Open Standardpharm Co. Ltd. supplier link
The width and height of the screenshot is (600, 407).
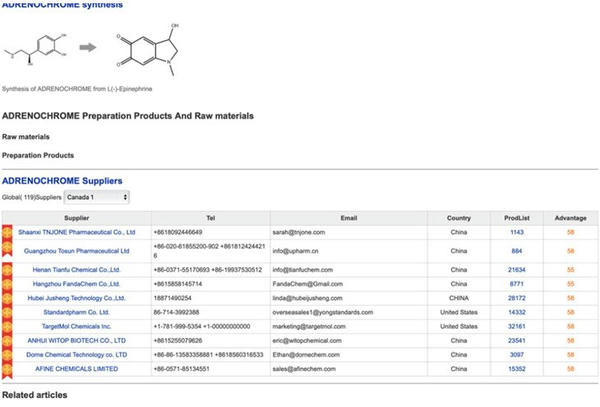77,312
